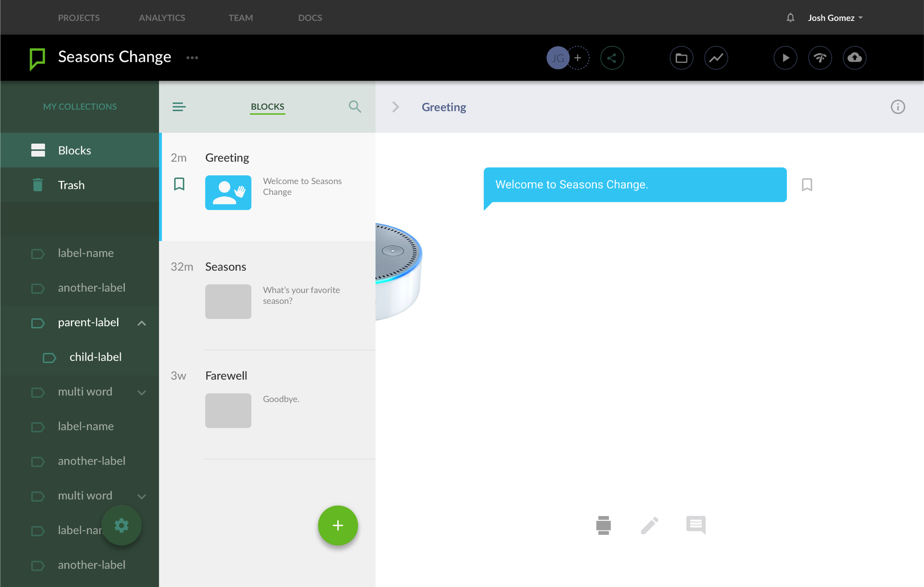Collapse the parent-label chevron

tap(142, 323)
